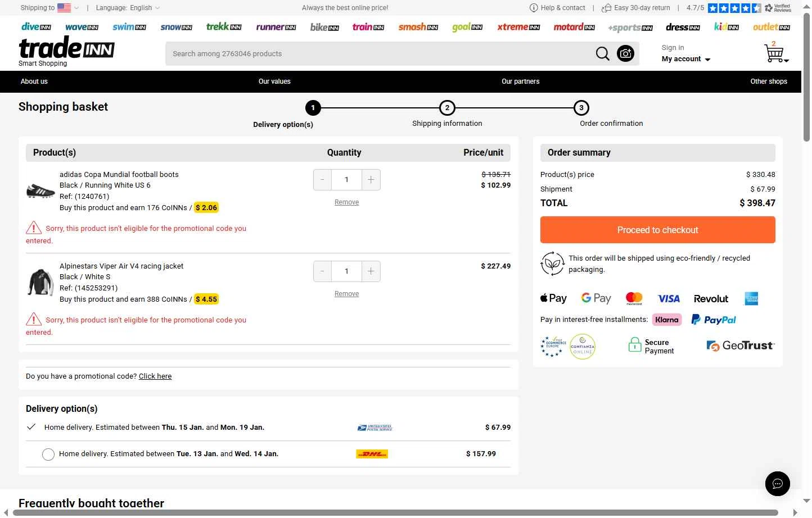Click the Klarna payment logo

click(667, 320)
